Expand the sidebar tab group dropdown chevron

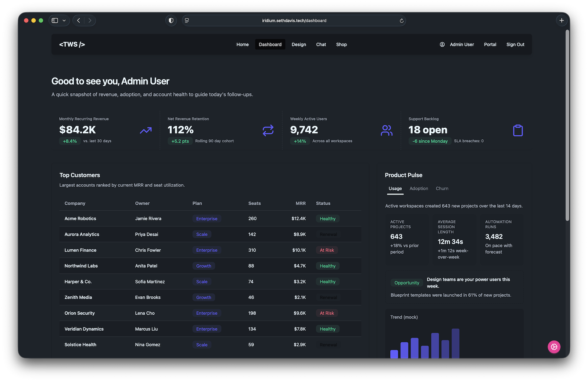(64, 21)
